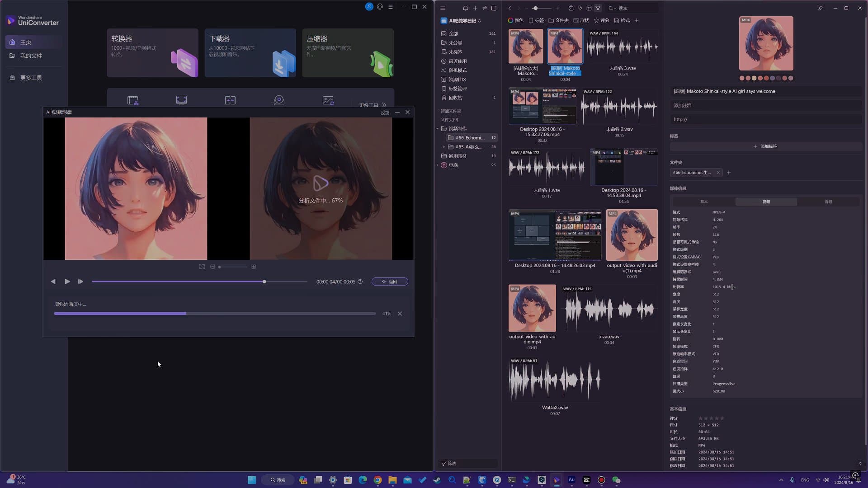Image resolution: width=868 pixels, height=488 pixels.
Task: Open the 评分 filter dropdown
Action: click(602, 20)
